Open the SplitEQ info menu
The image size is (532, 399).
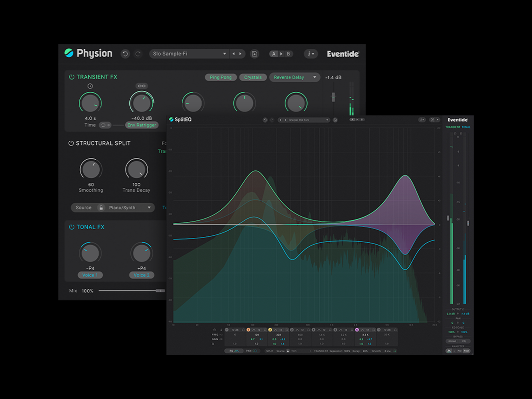click(x=422, y=120)
